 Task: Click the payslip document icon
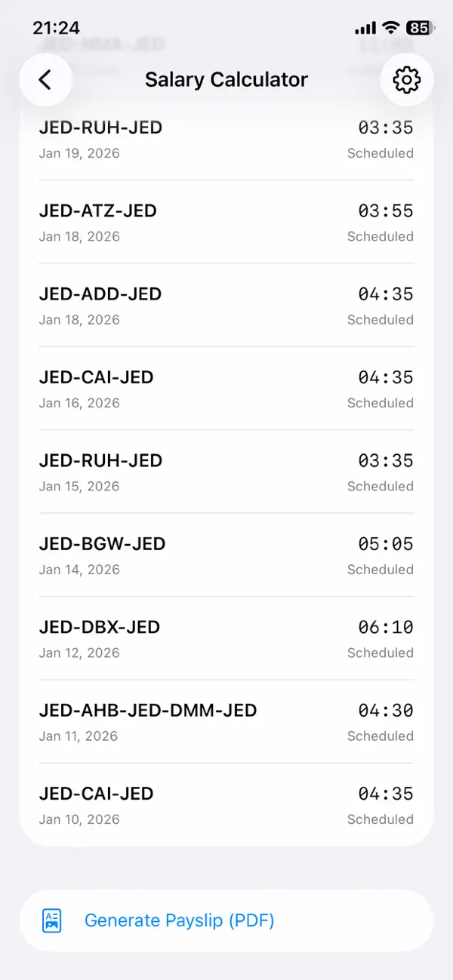51,920
